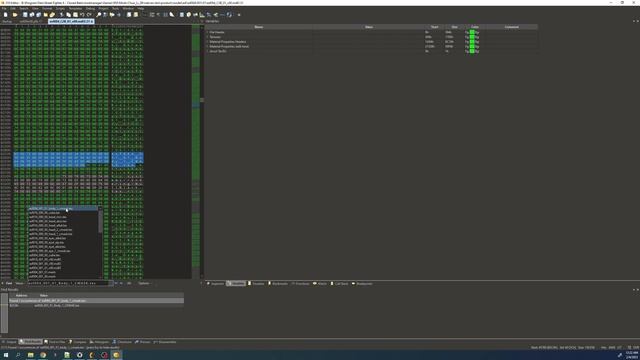
Task: Click the File Header row color swatch
Action: click(x=472, y=32)
